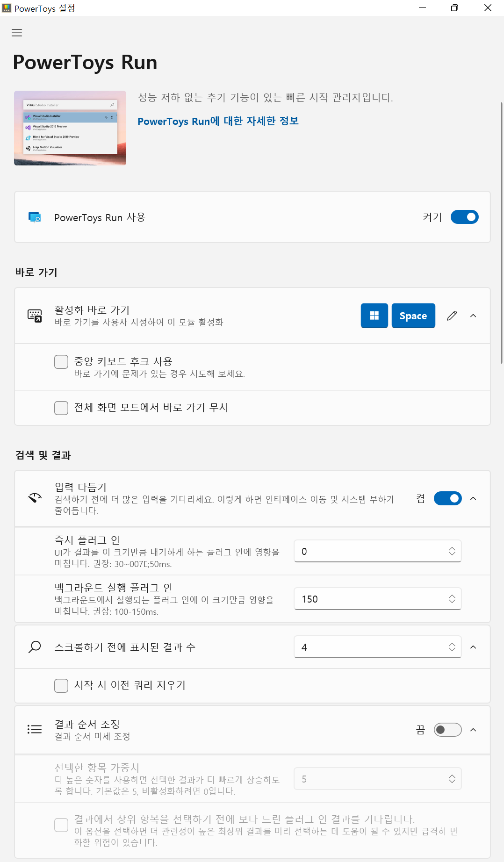
Task: Click the activation shortcut keyboard icon
Action: (35, 316)
